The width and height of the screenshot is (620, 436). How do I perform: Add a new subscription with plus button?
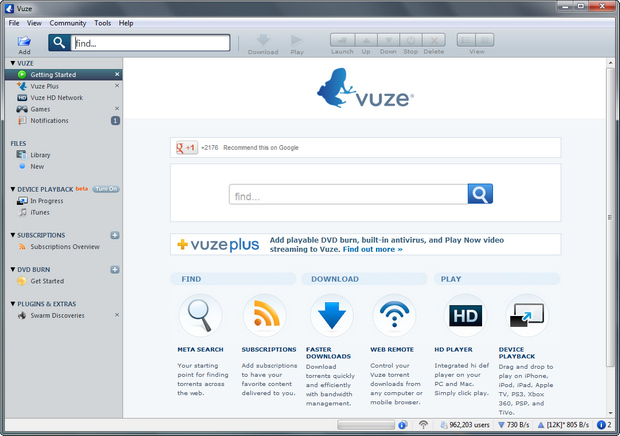115,235
